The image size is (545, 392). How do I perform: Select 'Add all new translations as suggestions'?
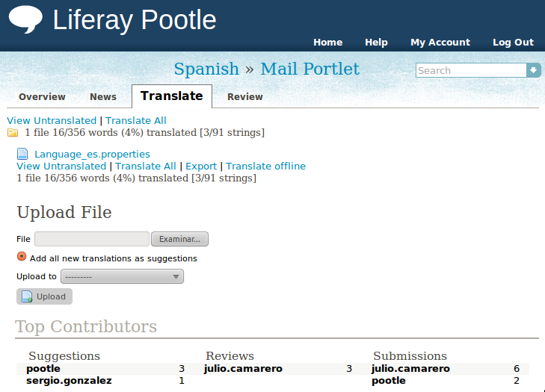22,258
